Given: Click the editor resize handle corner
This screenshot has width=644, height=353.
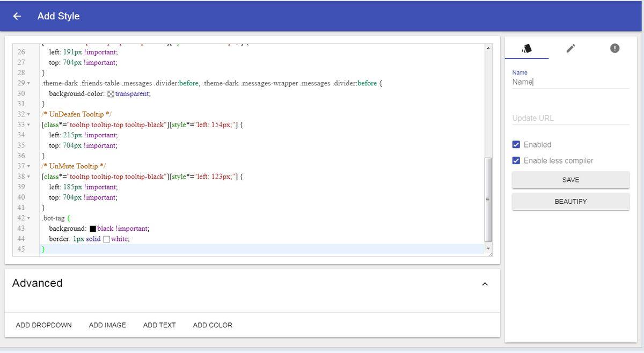Looking at the screenshot, I should click(x=490, y=254).
